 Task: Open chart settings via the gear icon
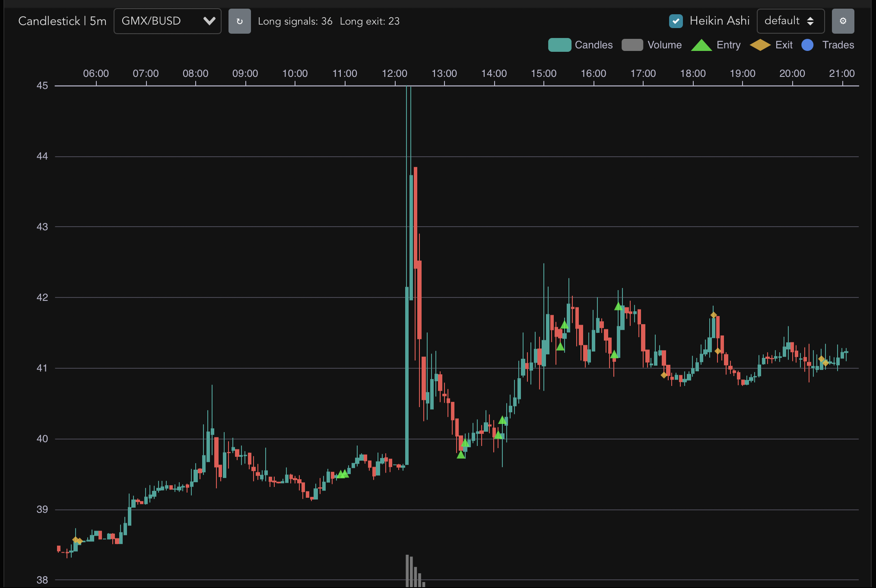843,21
